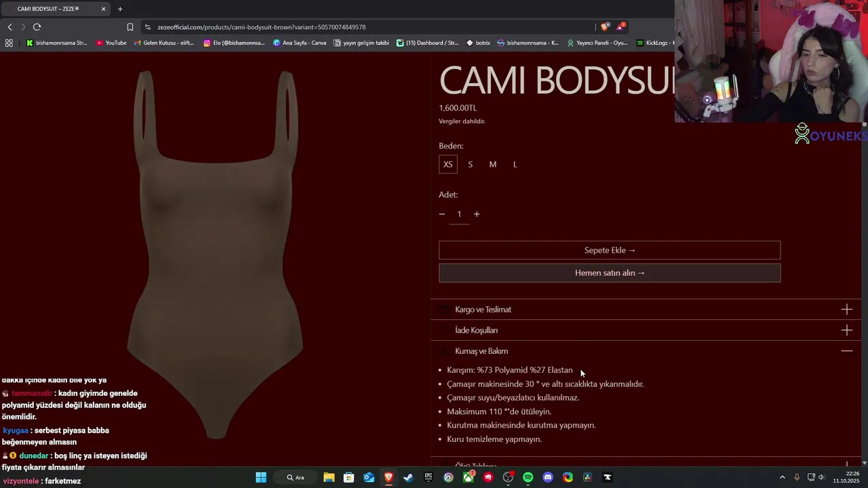This screenshot has width=868, height=488.
Task: Click 'Maksimum 110 °'de ütüleyin.' text
Action: (499, 411)
